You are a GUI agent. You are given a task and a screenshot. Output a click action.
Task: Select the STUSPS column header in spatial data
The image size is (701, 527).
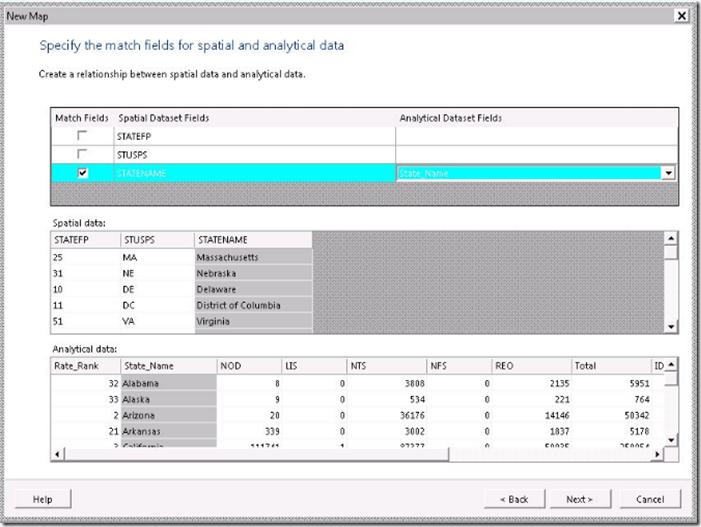(157, 240)
